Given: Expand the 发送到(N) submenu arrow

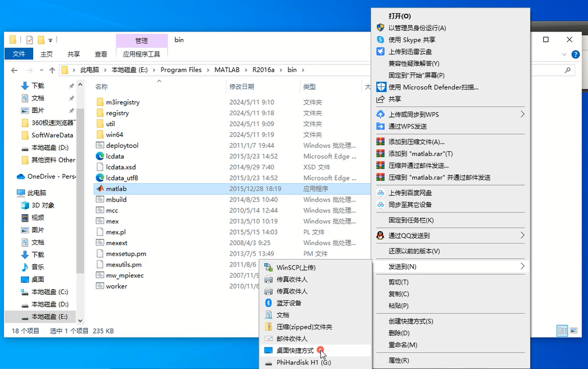Looking at the screenshot, I should point(522,266).
